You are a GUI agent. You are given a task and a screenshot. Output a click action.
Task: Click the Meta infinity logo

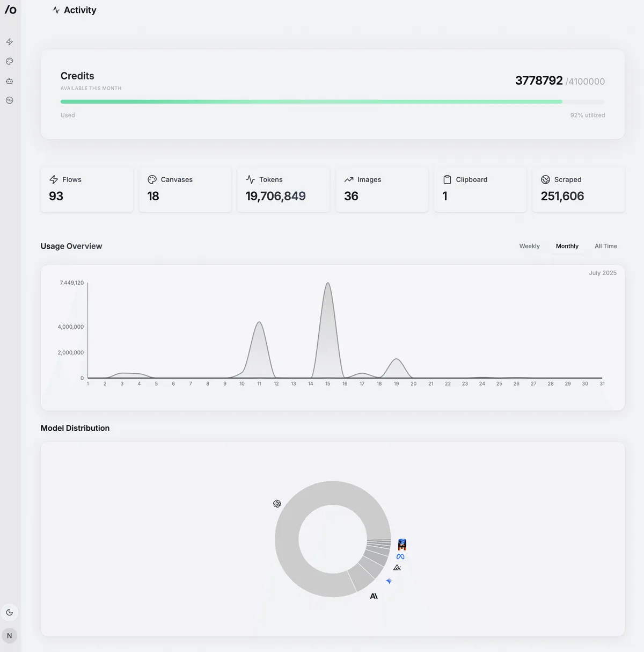(400, 557)
